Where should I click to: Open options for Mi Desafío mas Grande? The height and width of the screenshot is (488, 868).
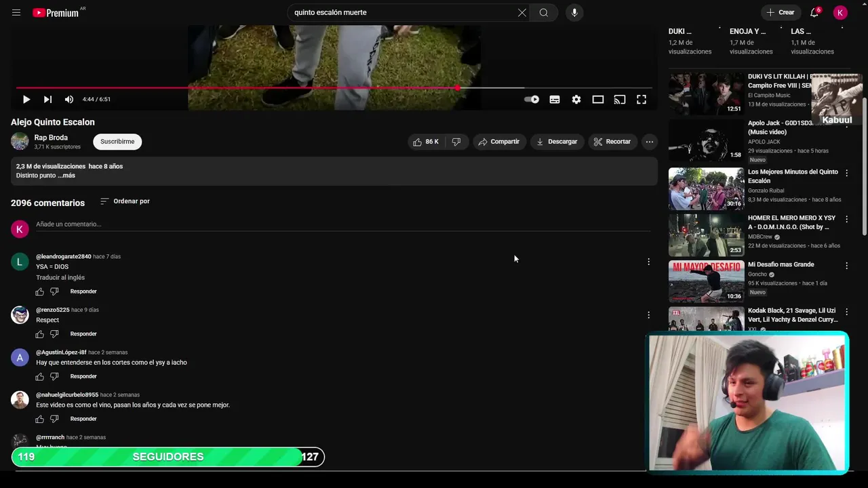tap(846, 266)
